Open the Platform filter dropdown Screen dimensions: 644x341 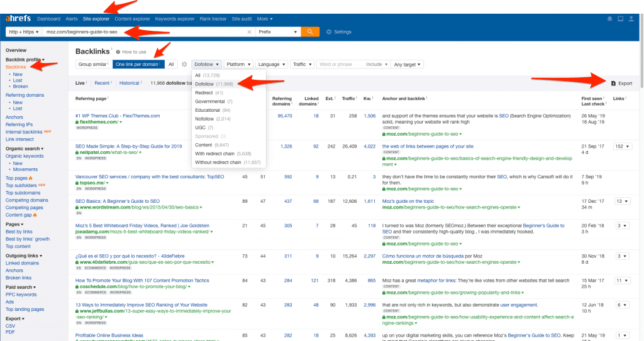click(238, 65)
